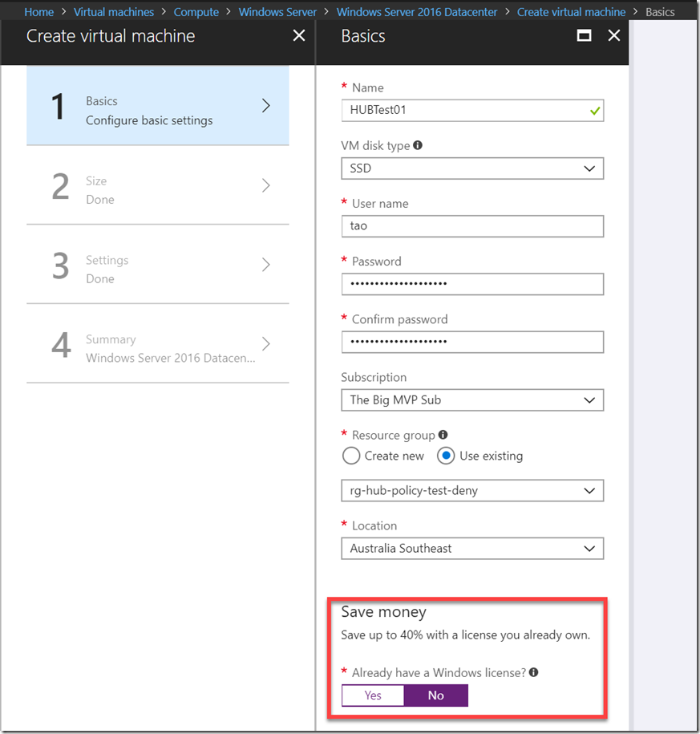Go to Windows Server 2016 Datacenter breadcrumb
700x734 pixels.
coord(417,12)
